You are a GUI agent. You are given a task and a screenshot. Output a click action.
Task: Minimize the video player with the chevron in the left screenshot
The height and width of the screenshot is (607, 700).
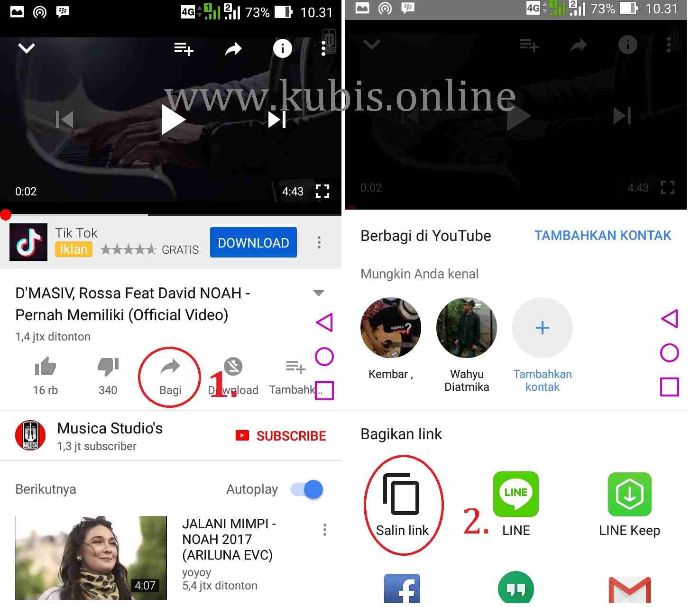tap(27, 48)
